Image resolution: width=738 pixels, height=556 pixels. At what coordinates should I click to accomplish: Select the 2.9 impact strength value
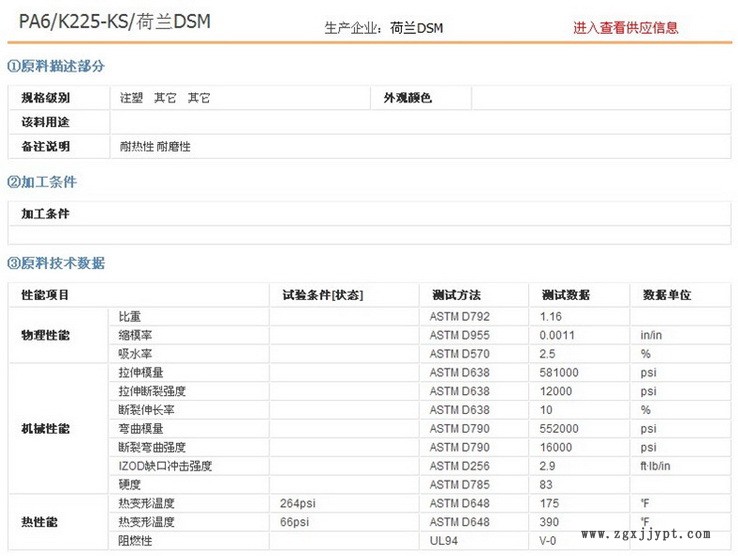547,466
